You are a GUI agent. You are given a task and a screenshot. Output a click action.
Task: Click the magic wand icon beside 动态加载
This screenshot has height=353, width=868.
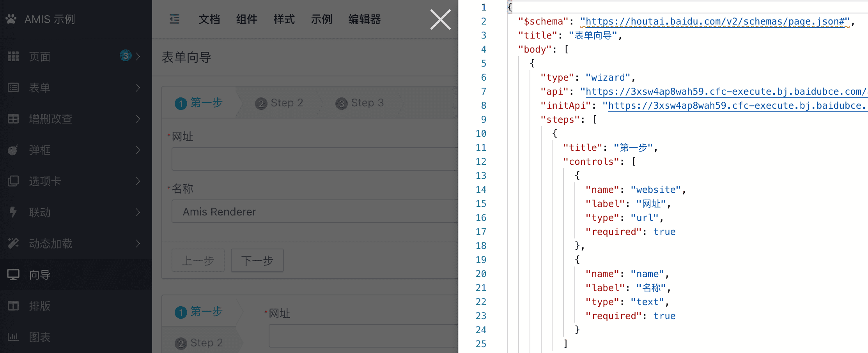click(x=13, y=244)
